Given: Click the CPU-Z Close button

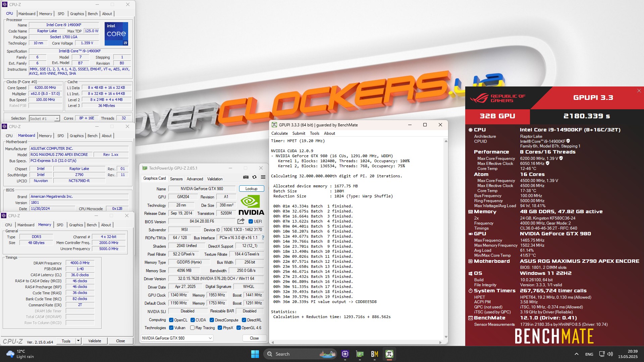Looking at the screenshot, I should click(x=120, y=341).
